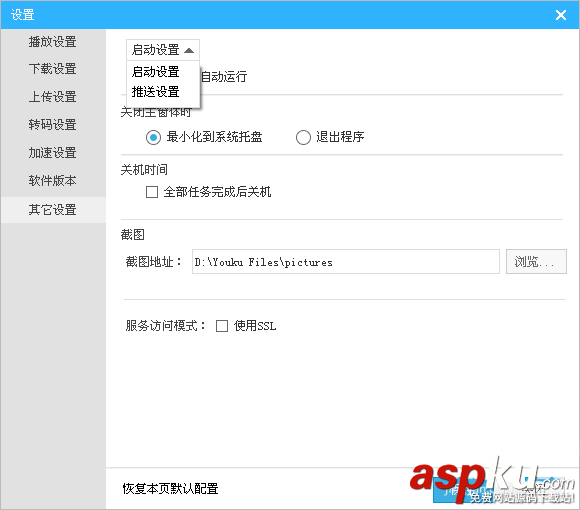580x510 pixels.
Task: Choose 推送设置 from dropdown list
Action: tap(163, 92)
